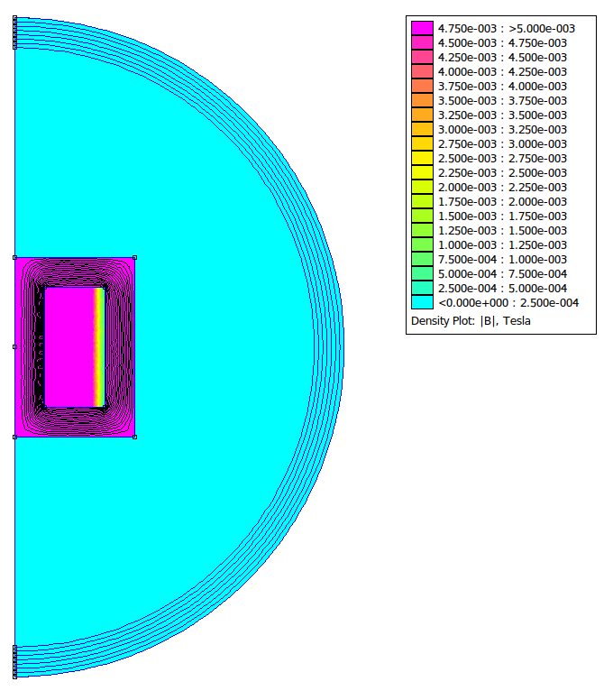This screenshot has height=700, width=613.
Task: Click the boundary shell nodes at top of axis
Action: point(15,32)
